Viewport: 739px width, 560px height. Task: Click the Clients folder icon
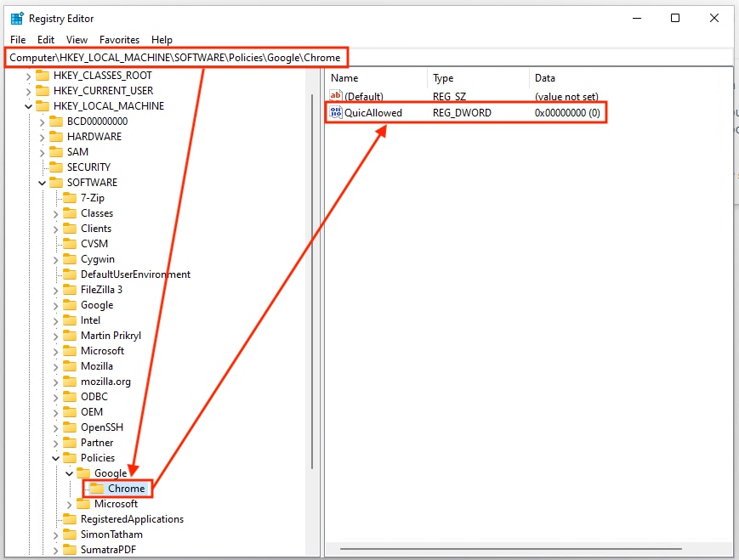(x=70, y=229)
